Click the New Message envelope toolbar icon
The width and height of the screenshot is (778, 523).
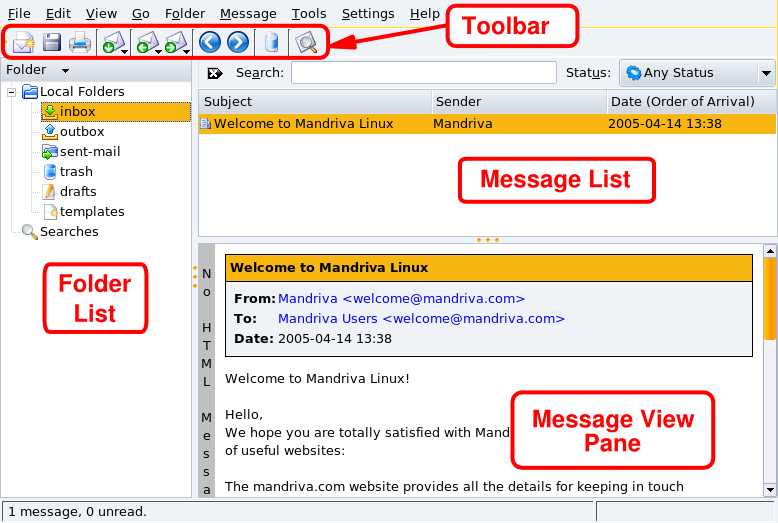23,42
